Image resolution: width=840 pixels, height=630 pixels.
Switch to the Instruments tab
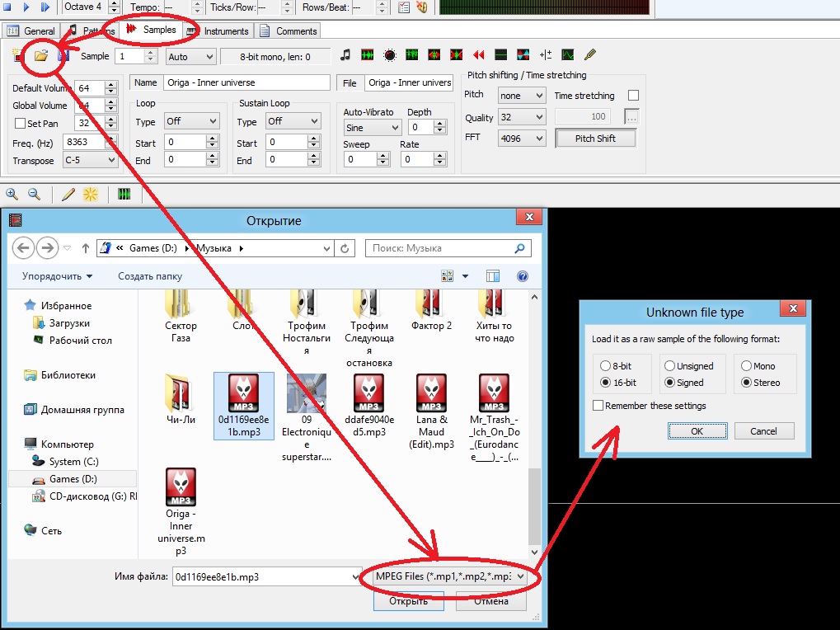(x=218, y=31)
